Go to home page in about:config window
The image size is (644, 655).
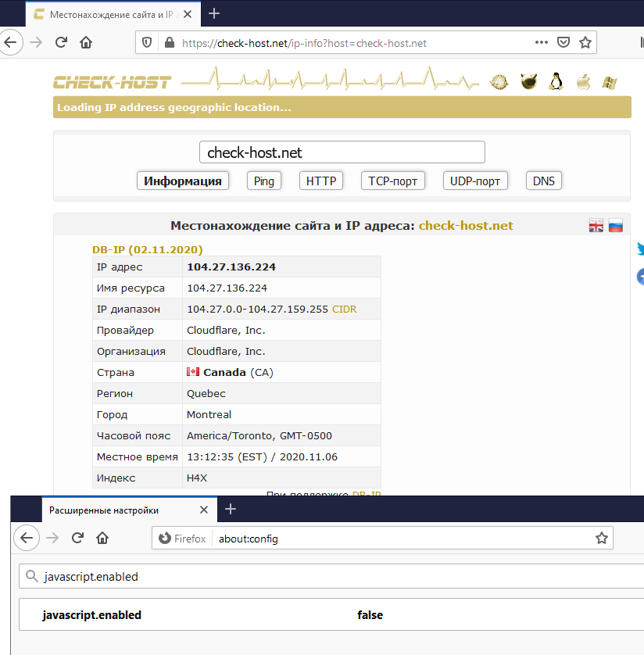102,539
